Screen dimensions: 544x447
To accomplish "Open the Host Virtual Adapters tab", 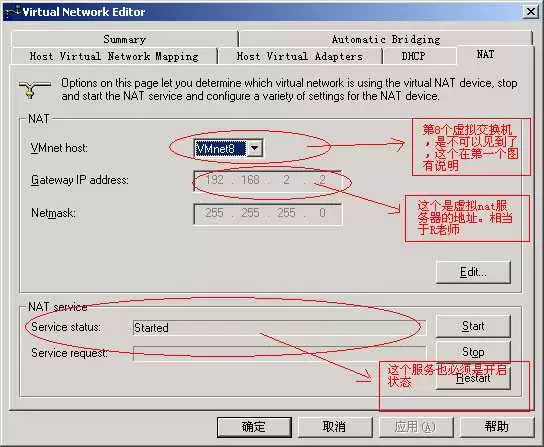I will click(300, 56).
